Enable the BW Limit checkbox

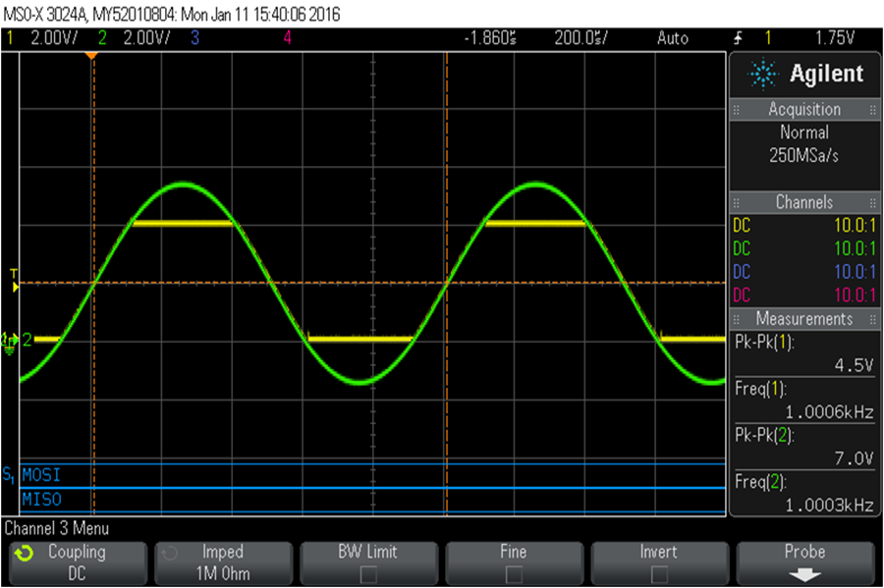pyautogui.click(x=368, y=574)
